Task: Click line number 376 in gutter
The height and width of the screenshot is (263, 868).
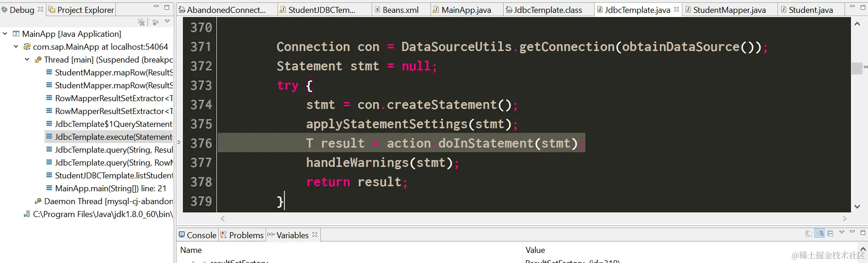Action: [x=201, y=143]
